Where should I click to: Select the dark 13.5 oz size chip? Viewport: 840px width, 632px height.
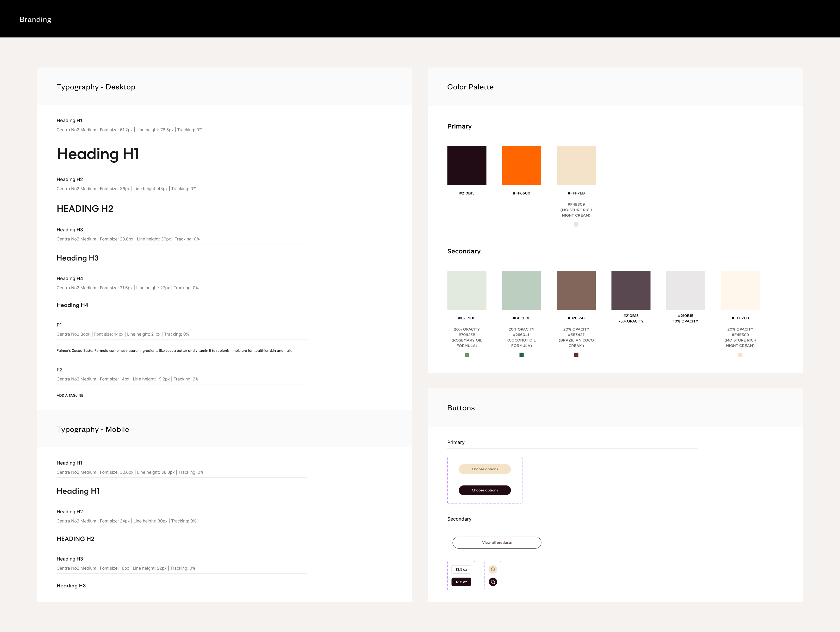pos(461,582)
